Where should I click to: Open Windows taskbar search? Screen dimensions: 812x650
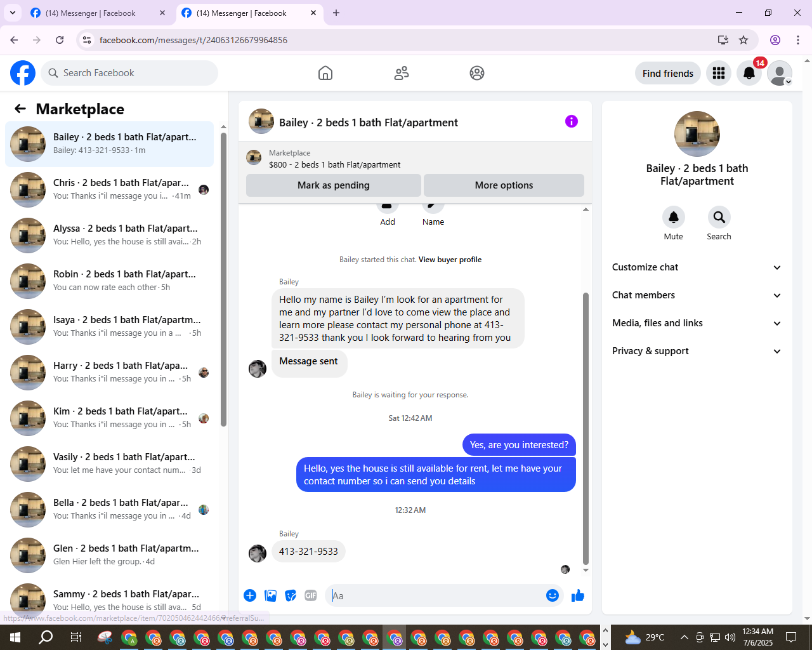pos(46,637)
